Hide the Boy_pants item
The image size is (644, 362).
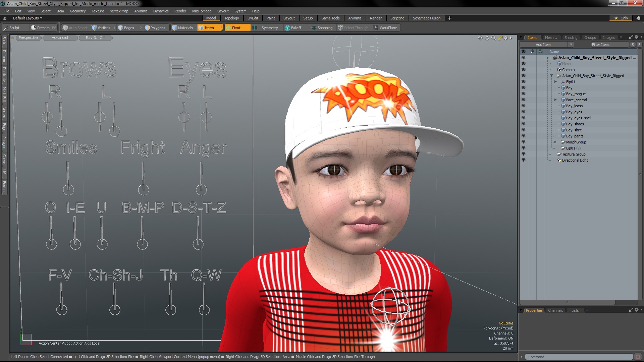(523, 136)
